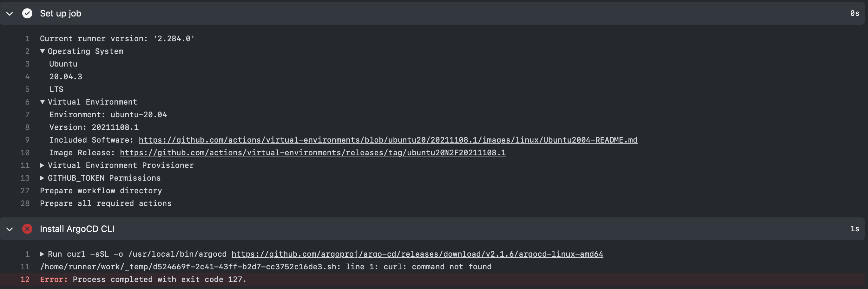Select the Set up job step header

pos(60,13)
